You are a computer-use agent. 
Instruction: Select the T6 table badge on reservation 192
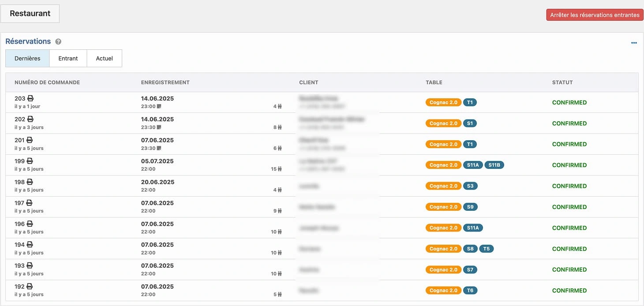tap(470, 290)
